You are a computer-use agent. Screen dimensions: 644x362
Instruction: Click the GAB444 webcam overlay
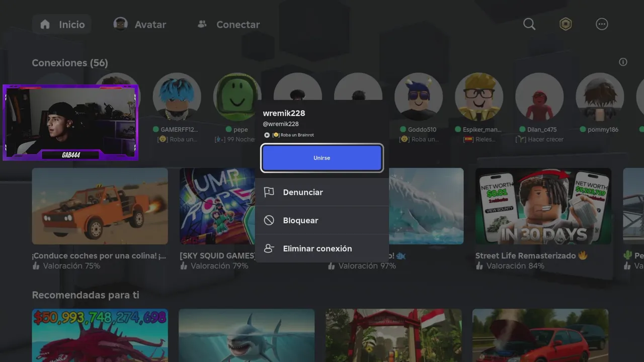click(x=70, y=122)
